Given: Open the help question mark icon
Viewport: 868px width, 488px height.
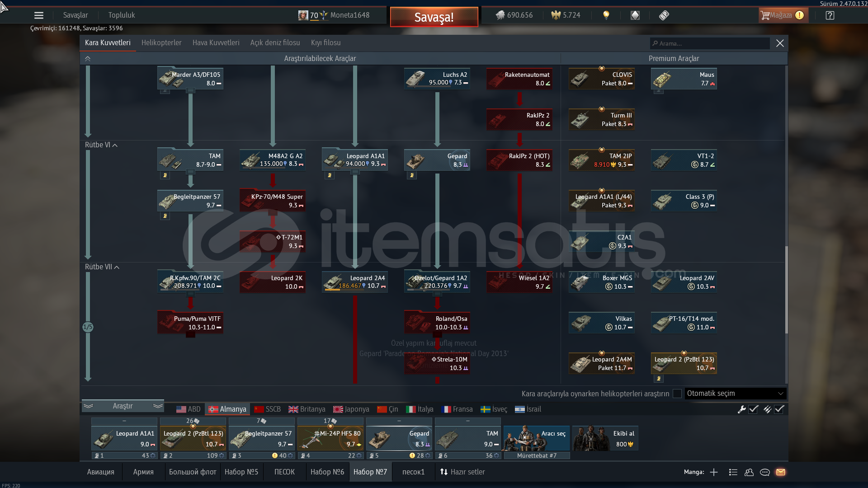Looking at the screenshot, I should (x=830, y=15).
